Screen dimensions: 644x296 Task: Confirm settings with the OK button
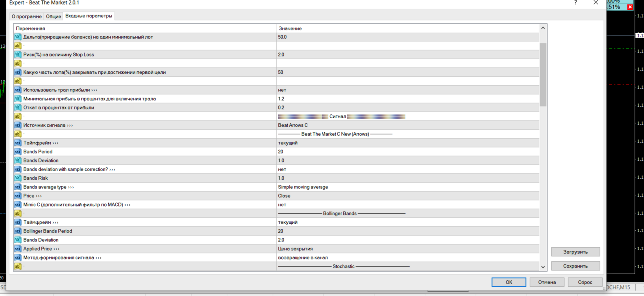[509, 282]
